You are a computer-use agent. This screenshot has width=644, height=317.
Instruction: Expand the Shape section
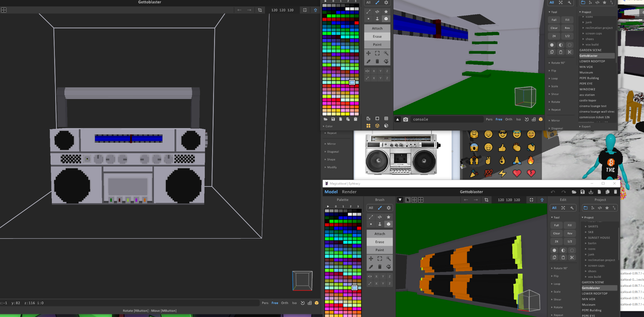point(331,159)
